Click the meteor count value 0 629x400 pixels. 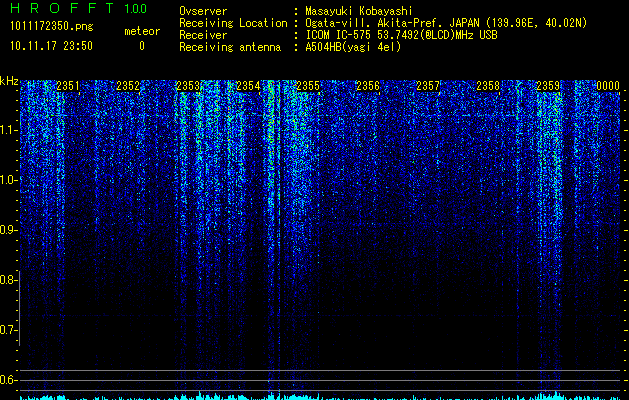click(x=142, y=46)
